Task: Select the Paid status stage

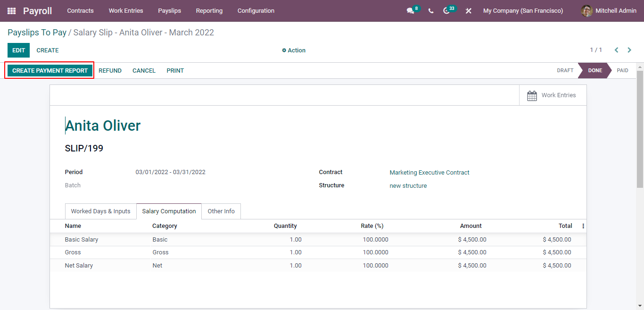Action: [x=622, y=71]
